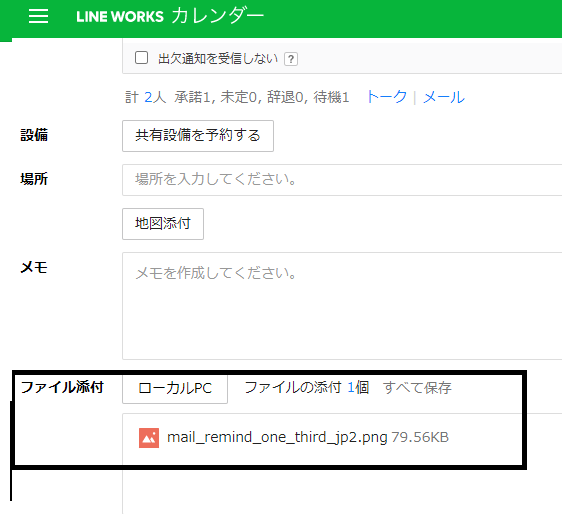Click the トーク link
562x514 pixels.
(x=386, y=97)
